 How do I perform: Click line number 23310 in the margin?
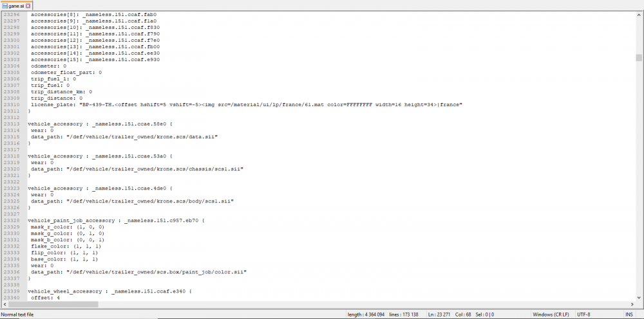click(x=11, y=104)
